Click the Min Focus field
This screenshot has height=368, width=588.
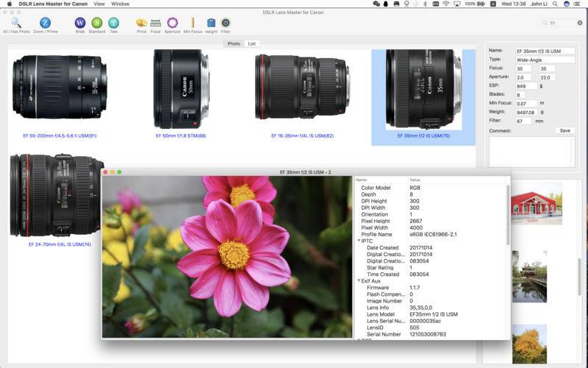click(526, 103)
